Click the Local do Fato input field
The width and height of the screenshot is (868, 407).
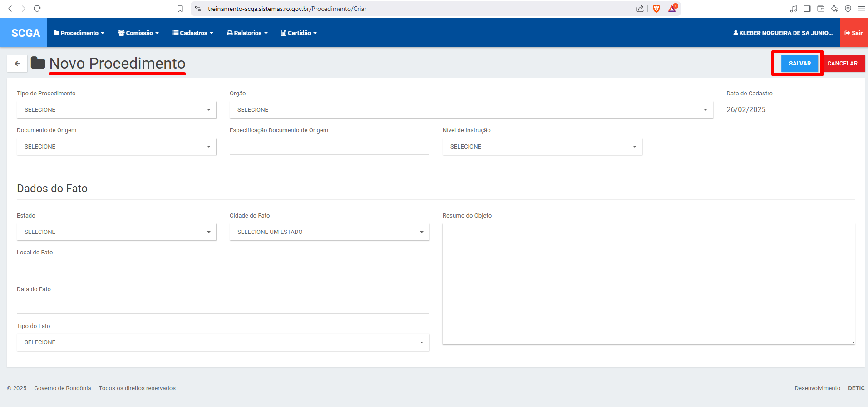coord(223,268)
